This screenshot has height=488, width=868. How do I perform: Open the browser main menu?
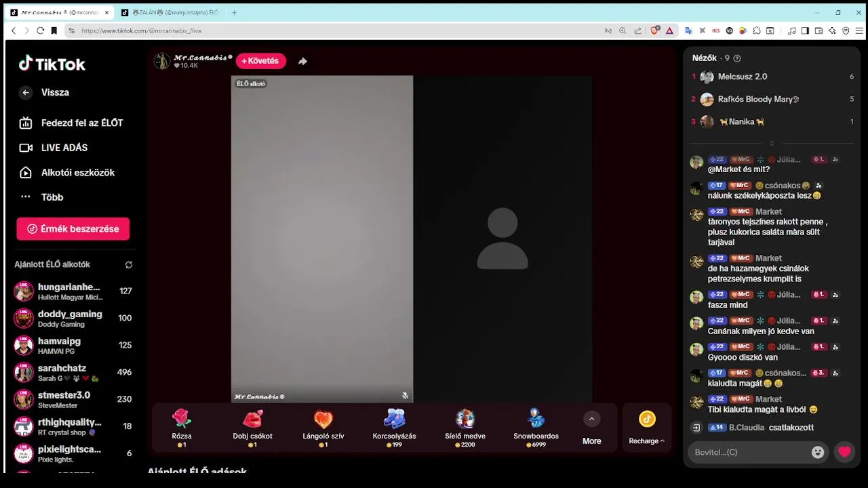[859, 30]
